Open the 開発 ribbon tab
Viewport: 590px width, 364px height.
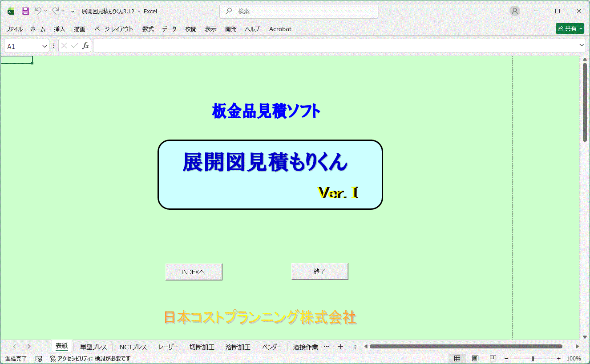pos(231,29)
